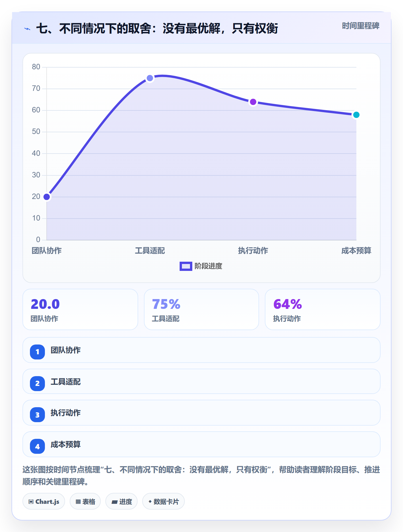403x532 pixels.
Task: Select the 执行动作 data point at 64
Action: point(253,102)
